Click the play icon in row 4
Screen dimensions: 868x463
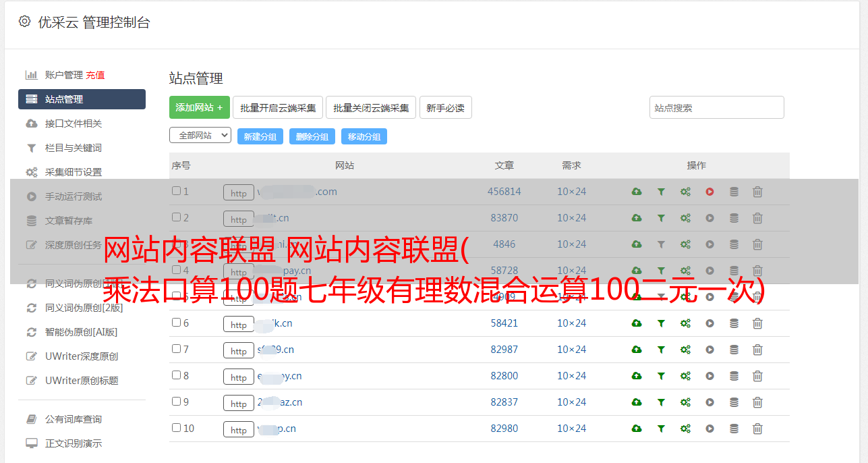[x=710, y=271]
